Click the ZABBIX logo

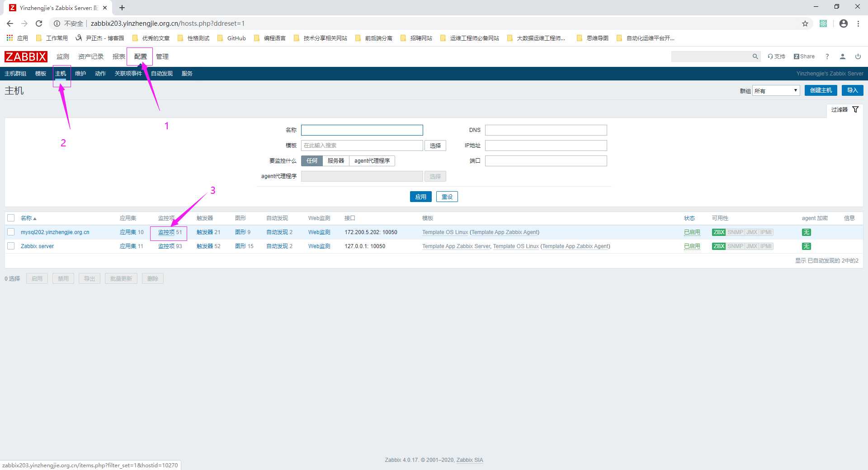[x=26, y=56]
